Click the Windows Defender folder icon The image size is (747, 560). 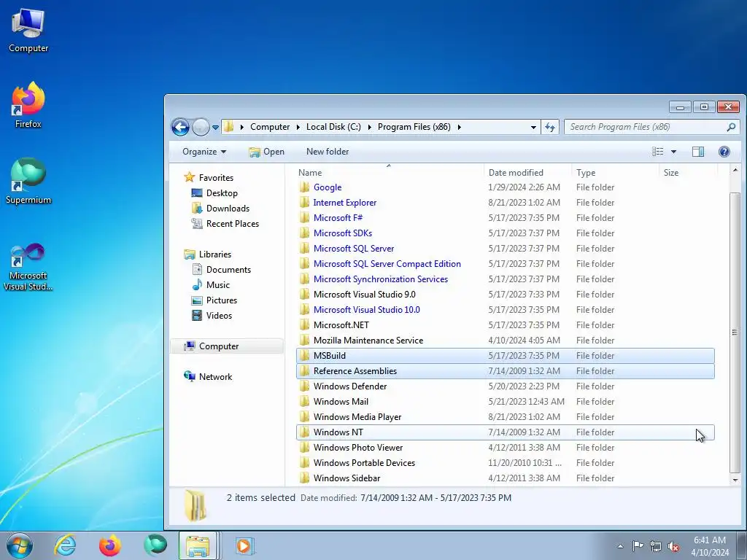coord(304,386)
